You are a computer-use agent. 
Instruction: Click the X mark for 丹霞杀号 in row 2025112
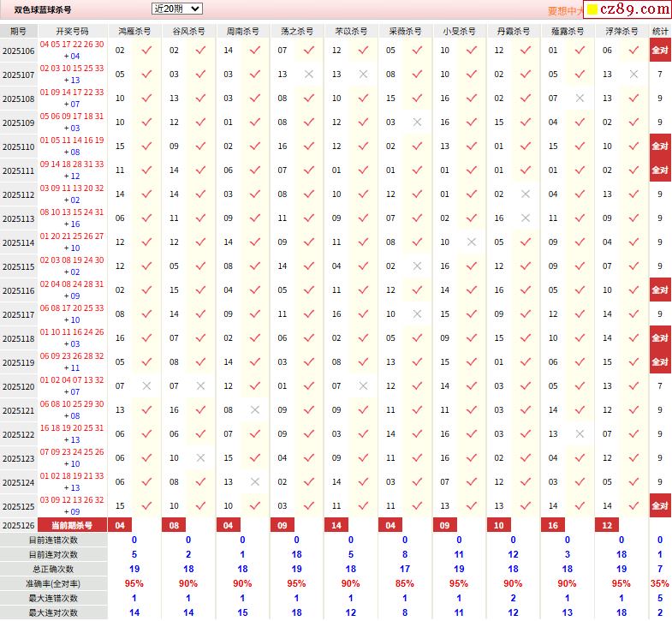tap(526, 194)
